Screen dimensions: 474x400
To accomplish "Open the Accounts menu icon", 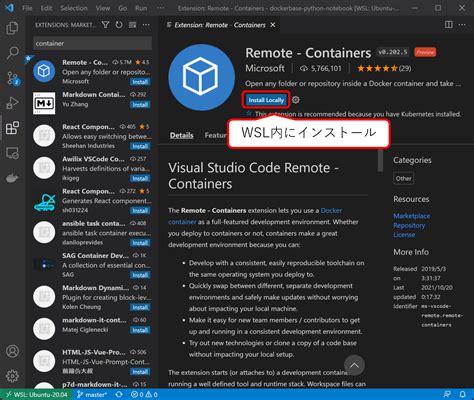I will 12,351.
